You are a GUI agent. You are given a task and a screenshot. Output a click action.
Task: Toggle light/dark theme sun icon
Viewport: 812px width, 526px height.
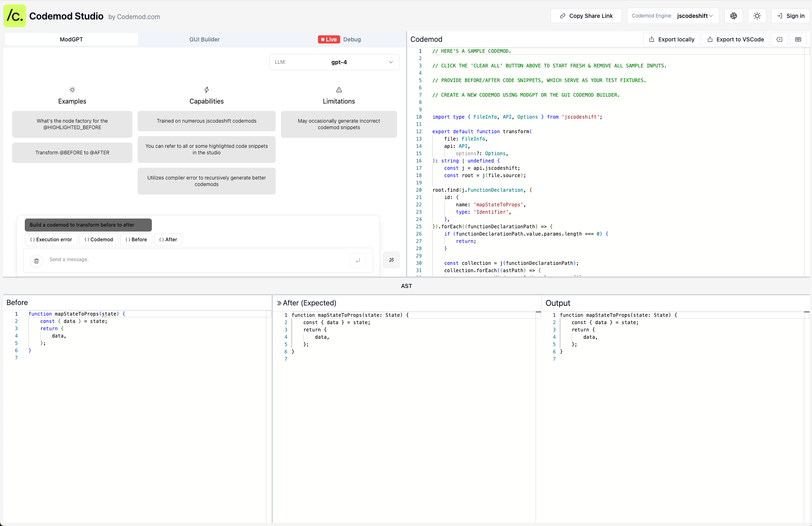(x=757, y=16)
